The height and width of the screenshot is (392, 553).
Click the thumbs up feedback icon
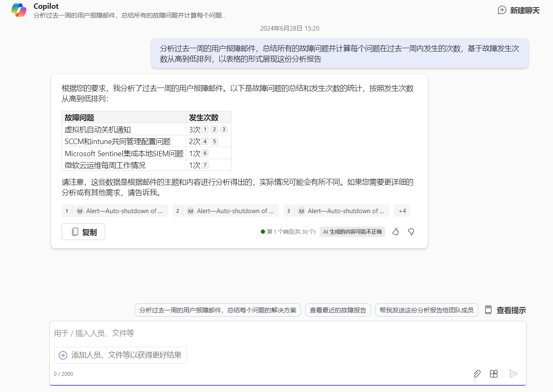click(x=396, y=232)
